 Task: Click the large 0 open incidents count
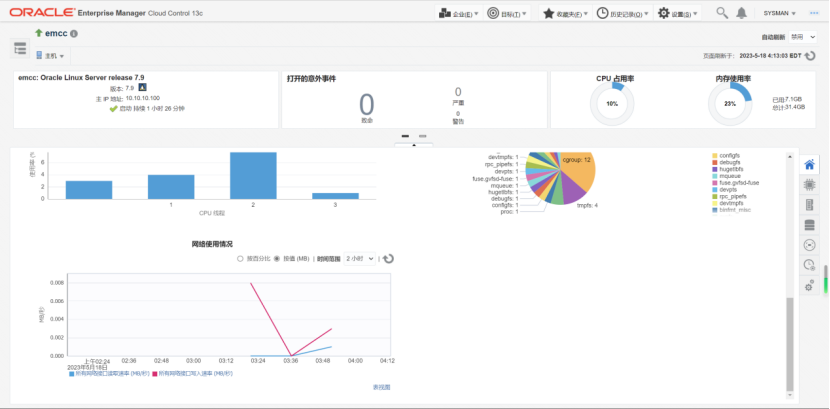366,104
